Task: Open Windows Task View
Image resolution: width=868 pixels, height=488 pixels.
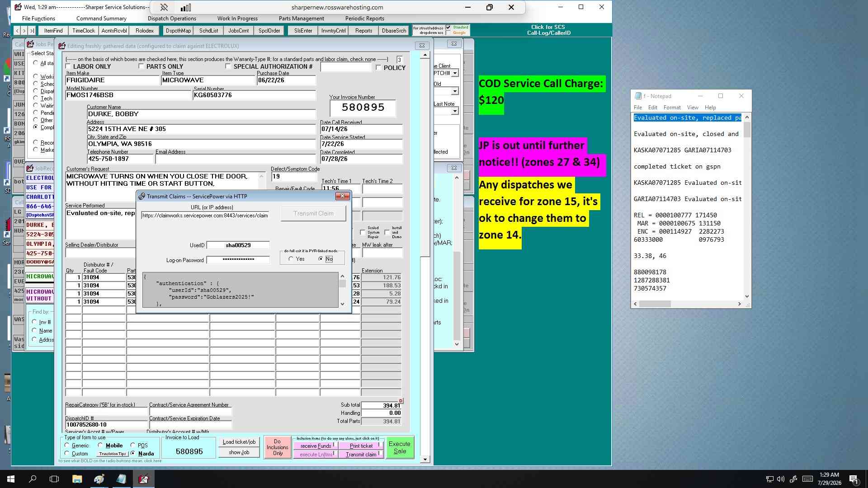Action: click(x=54, y=479)
